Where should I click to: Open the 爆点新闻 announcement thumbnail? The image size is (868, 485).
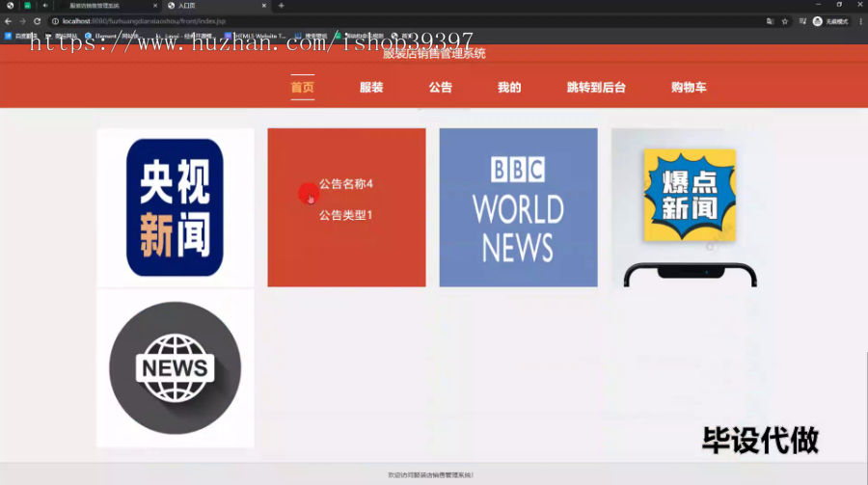pos(690,207)
